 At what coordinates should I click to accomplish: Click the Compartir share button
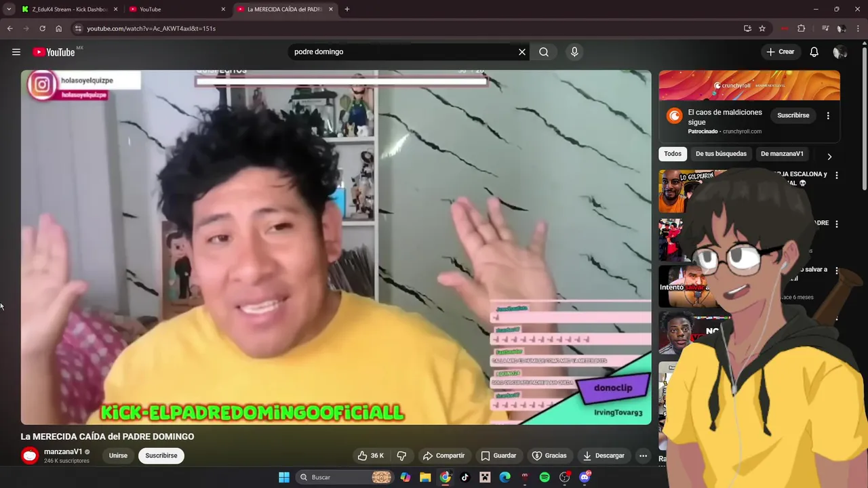443,455
